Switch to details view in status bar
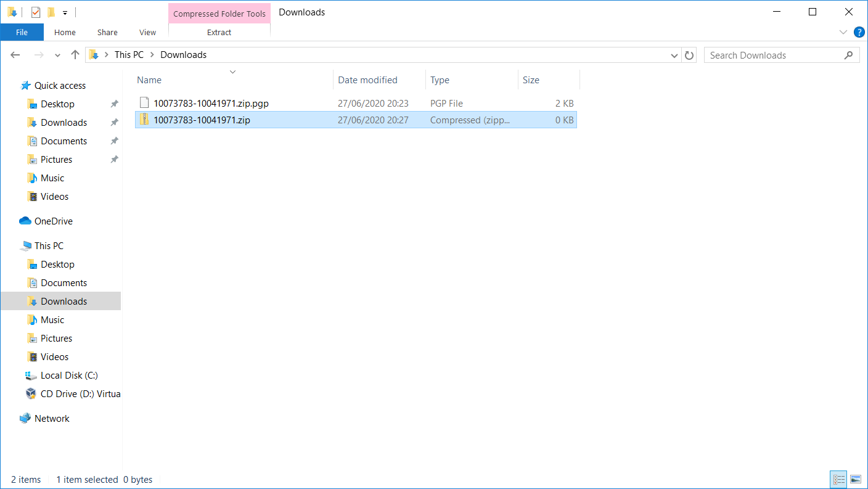 click(x=838, y=479)
